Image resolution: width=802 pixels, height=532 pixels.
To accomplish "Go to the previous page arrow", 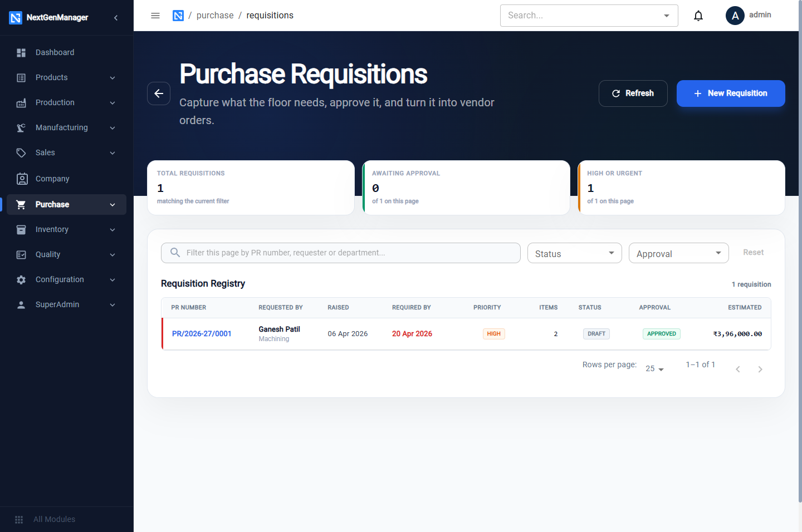I will 738,370.
